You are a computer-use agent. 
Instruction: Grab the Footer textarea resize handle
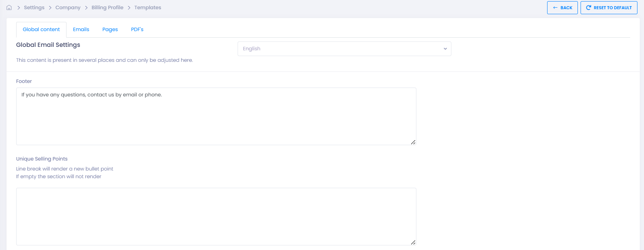tap(413, 142)
